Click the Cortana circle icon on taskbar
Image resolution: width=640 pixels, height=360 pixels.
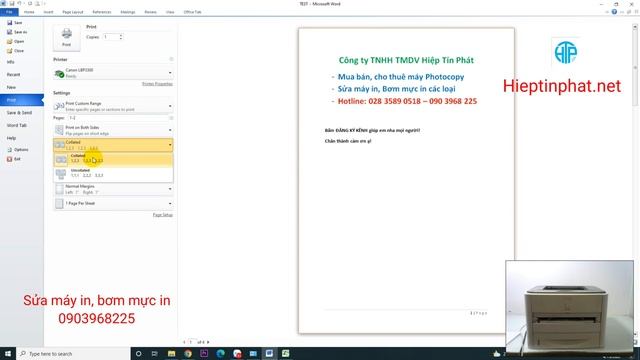(x=138, y=353)
